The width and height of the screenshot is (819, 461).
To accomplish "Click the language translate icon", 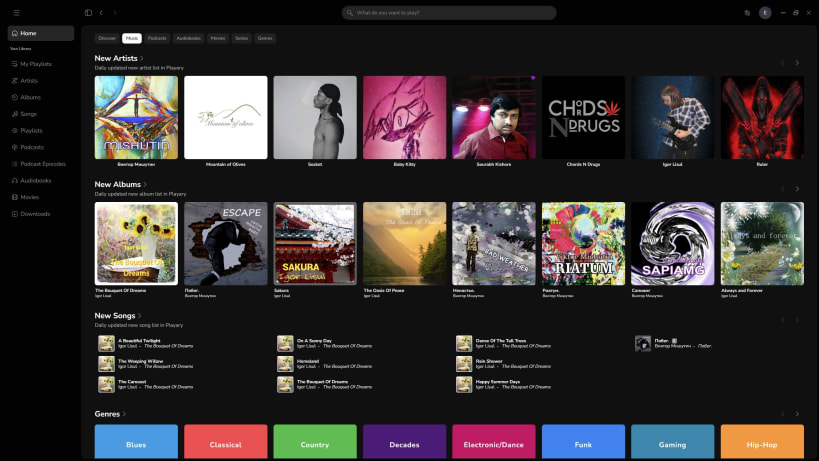I will tap(747, 13).
